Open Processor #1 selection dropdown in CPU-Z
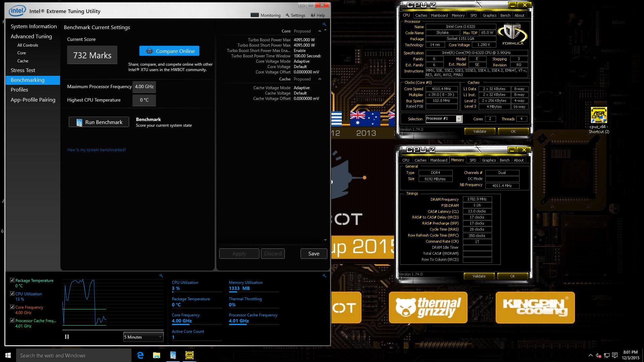 pos(444,119)
